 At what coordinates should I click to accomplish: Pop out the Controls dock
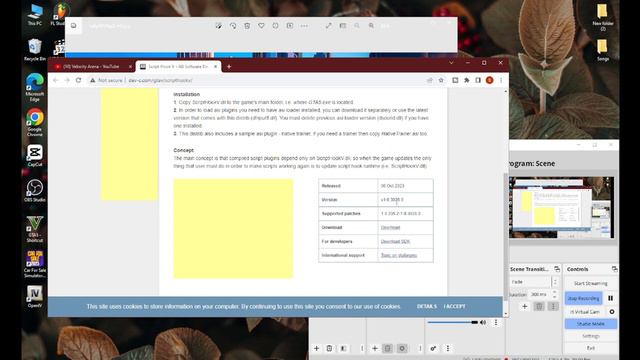tap(614, 269)
